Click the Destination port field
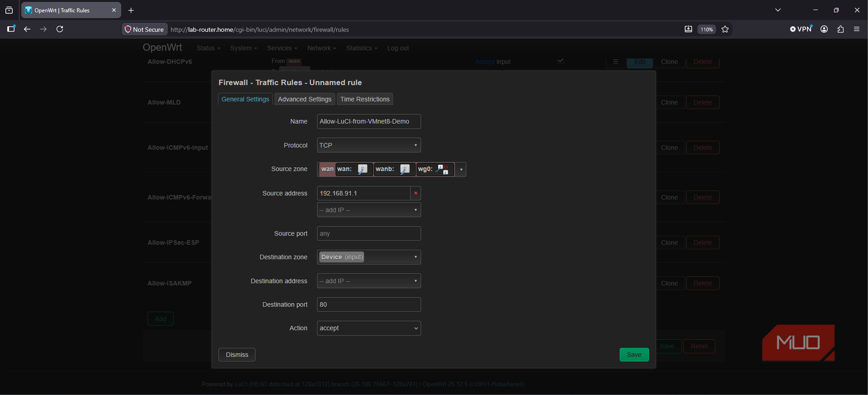The height and width of the screenshot is (395, 868). pos(369,305)
